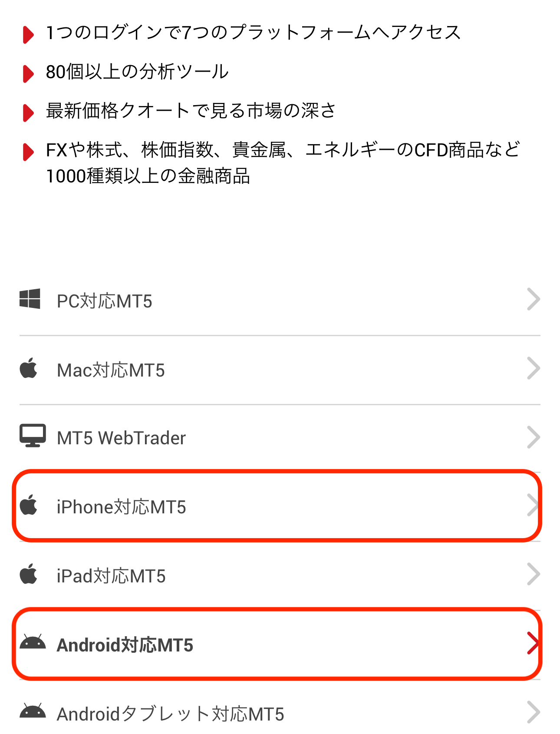Click the Apple icon beside Mac対応MT5
This screenshot has width=560, height=734.
[29, 368]
